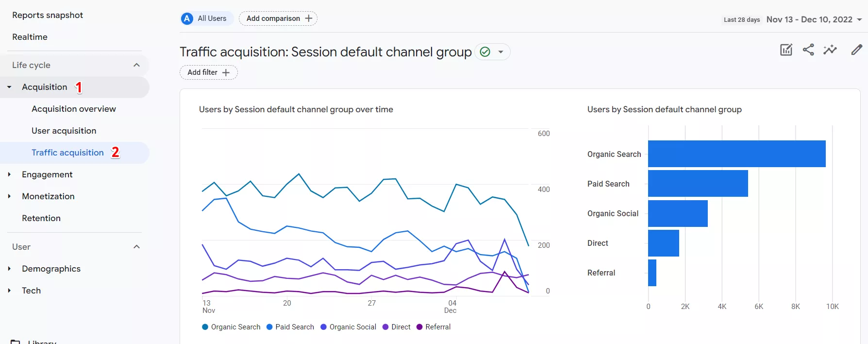Toggle the Referral legend series
Viewport: 868px width, 344px height.
click(x=434, y=327)
